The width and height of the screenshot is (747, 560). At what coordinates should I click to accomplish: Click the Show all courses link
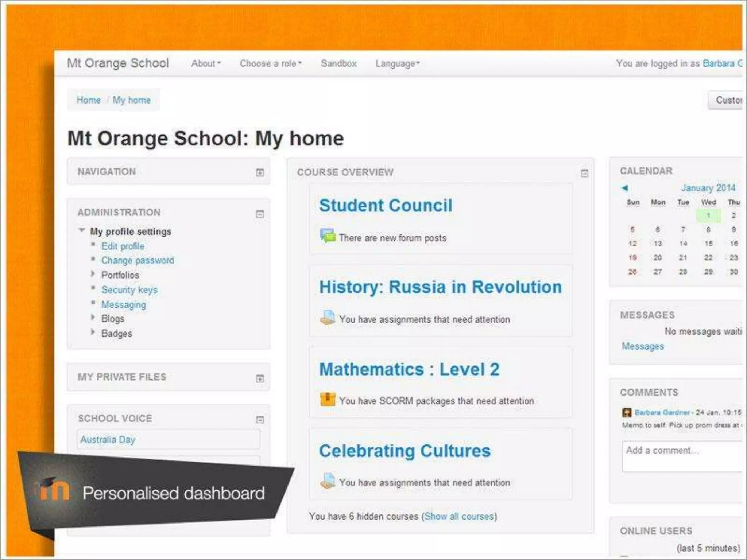(x=459, y=516)
